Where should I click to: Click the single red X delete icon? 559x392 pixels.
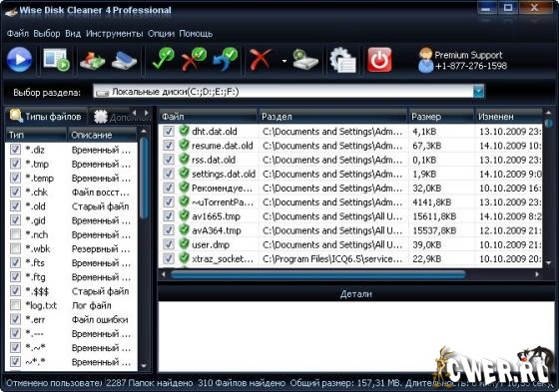point(260,60)
